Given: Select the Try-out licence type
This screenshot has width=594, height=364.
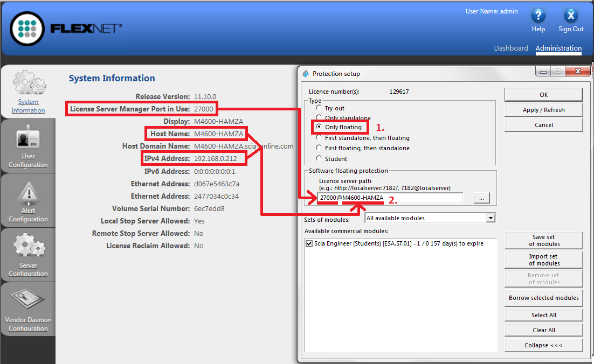Looking at the screenshot, I should click(319, 108).
